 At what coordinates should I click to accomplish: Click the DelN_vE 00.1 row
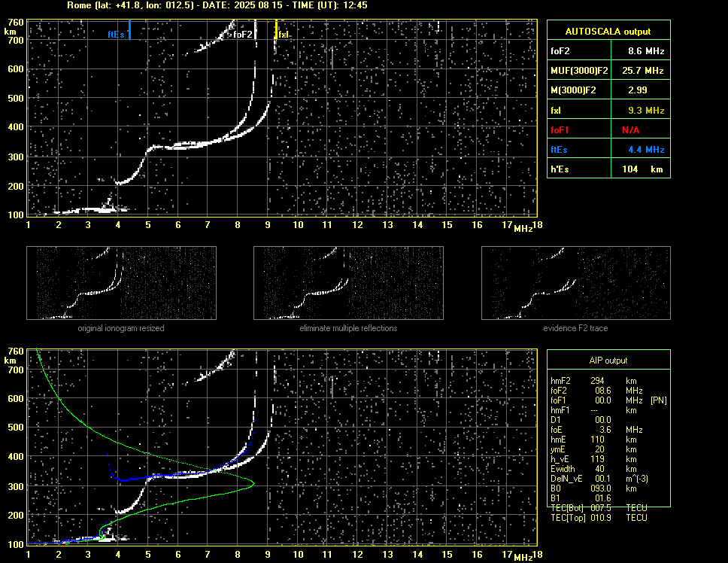pos(599,479)
